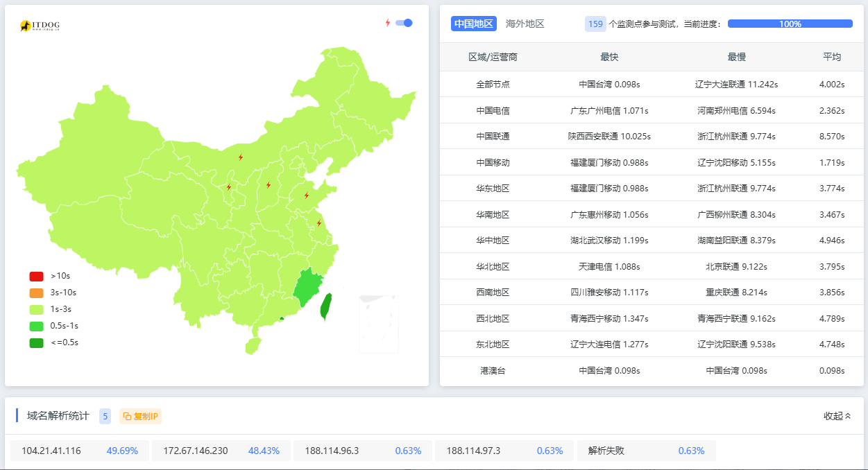
Task: Click the southernmost lightning marker on the map
Action: coord(319,223)
